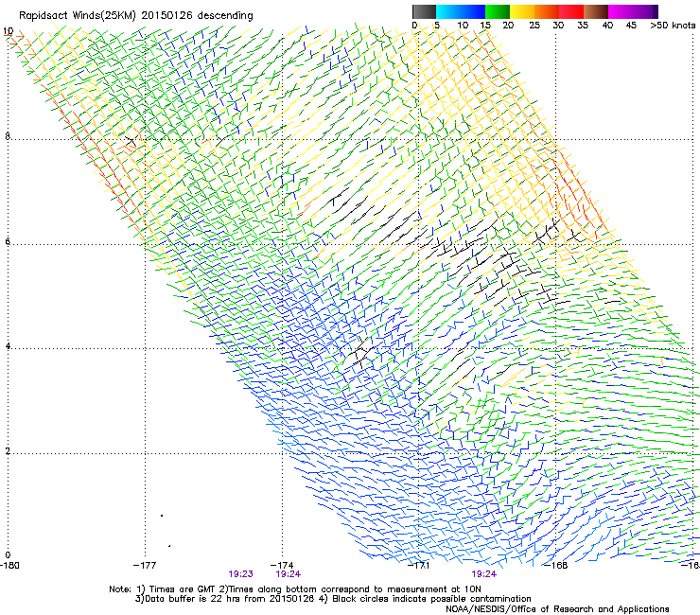
Task: Click the "40" legend scale label
Action: [x=607, y=26]
